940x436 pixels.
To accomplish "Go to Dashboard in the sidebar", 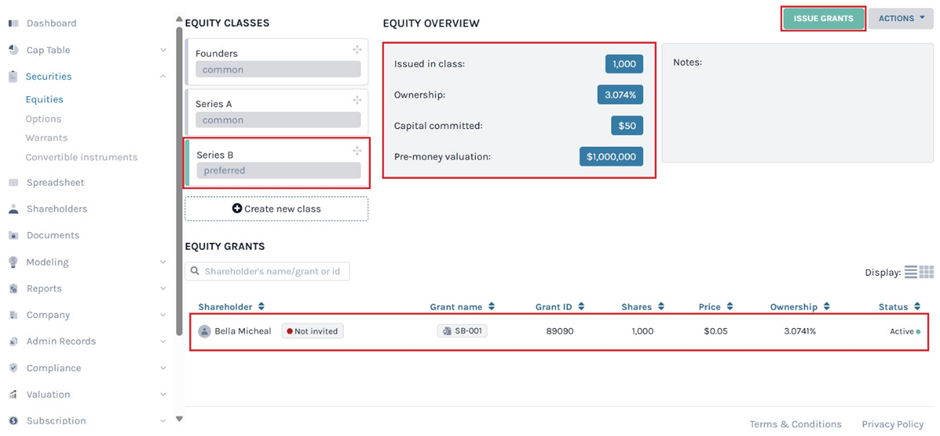I will (52, 23).
